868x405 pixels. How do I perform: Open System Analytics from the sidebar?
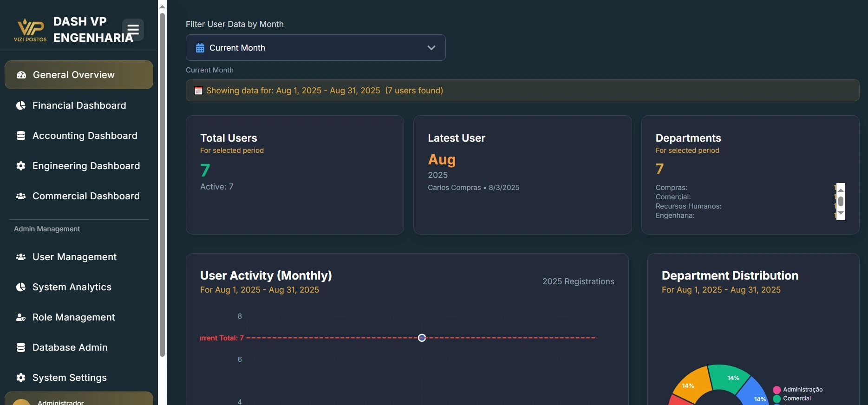pos(72,287)
